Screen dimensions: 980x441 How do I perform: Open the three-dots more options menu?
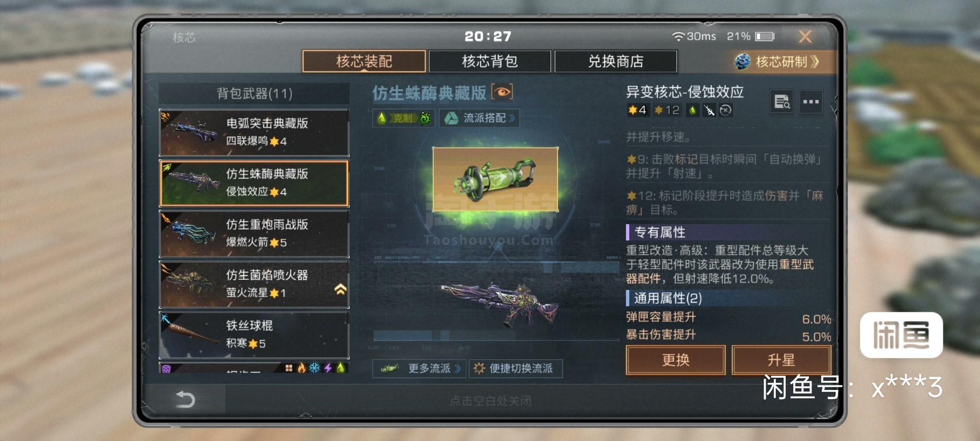click(x=811, y=102)
